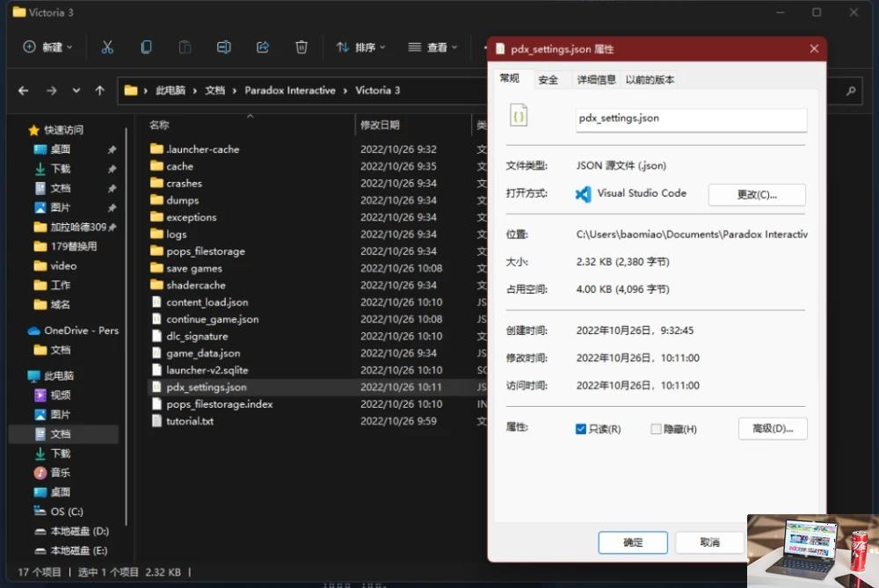The image size is (879, 588).
Task: Switch to Security tab
Action: 548,80
